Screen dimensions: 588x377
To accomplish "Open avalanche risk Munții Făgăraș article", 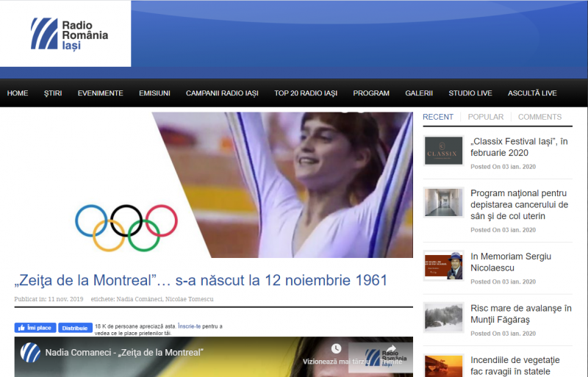I will pyautogui.click(x=521, y=314).
